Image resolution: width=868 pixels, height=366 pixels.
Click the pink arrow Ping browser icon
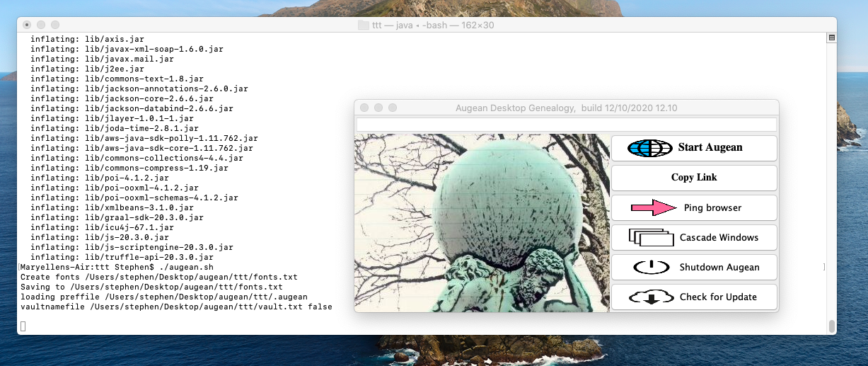(654, 207)
